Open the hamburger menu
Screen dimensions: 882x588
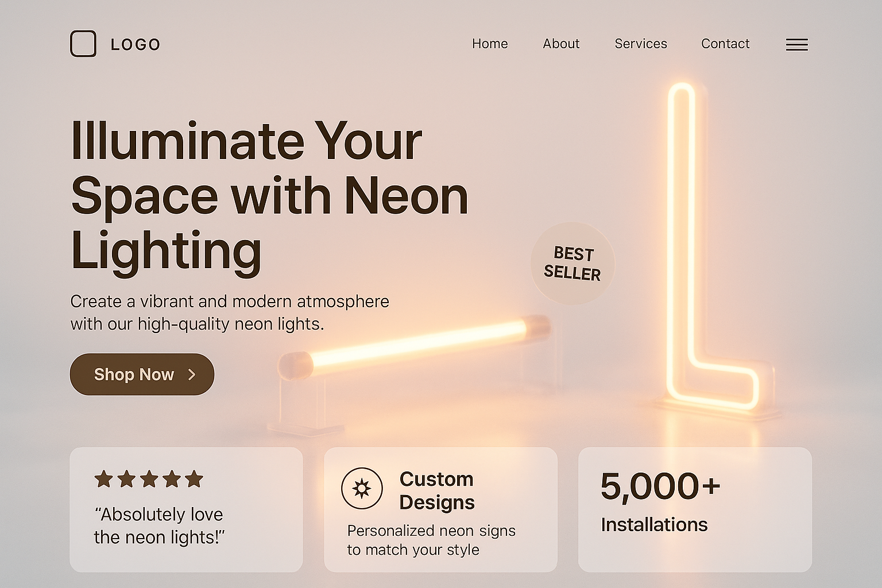click(796, 45)
